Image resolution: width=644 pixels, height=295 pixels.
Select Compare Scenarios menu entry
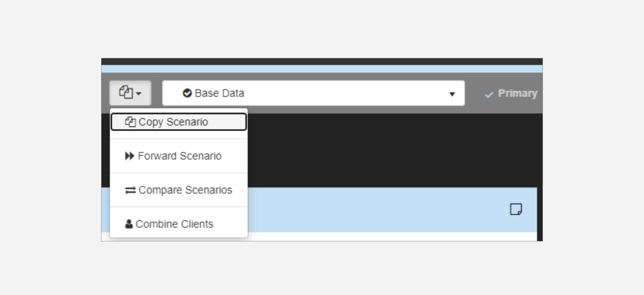pyautogui.click(x=185, y=190)
